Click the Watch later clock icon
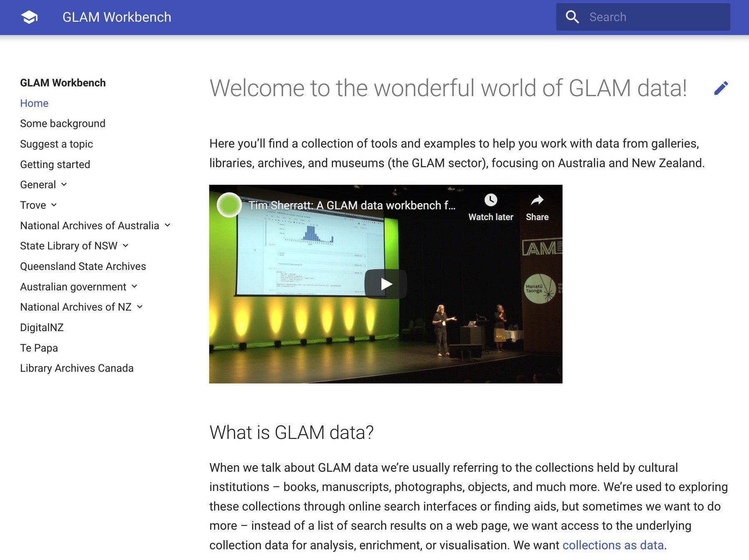This screenshot has height=560, width=749. pyautogui.click(x=491, y=200)
